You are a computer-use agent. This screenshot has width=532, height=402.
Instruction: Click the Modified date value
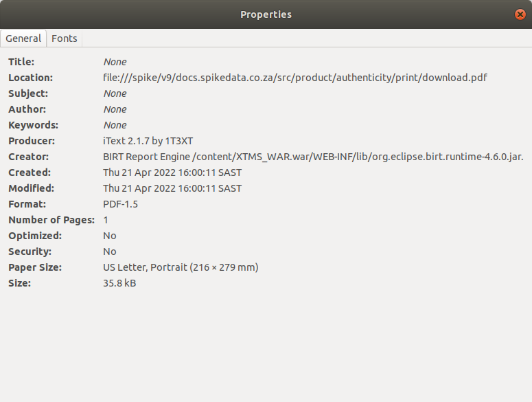(x=172, y=188)
